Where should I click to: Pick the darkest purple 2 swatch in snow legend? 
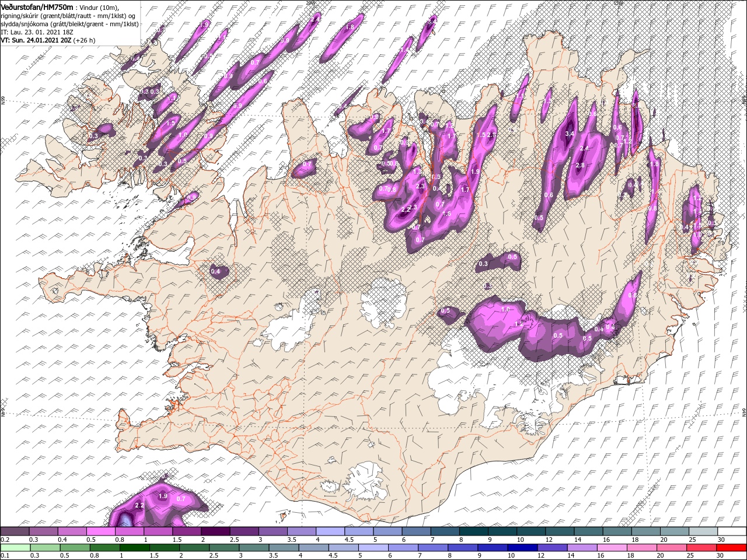click(215, 531)
